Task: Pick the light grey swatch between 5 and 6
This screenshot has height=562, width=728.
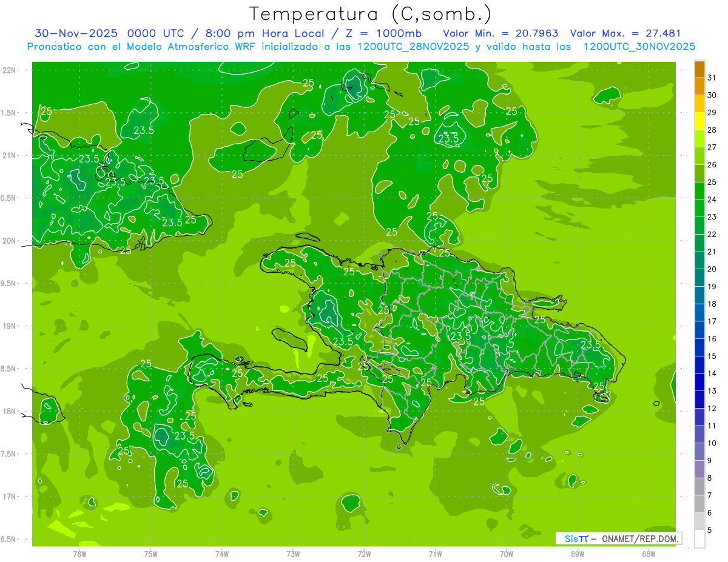Action: pyautogui.click(x=699, y=522)
